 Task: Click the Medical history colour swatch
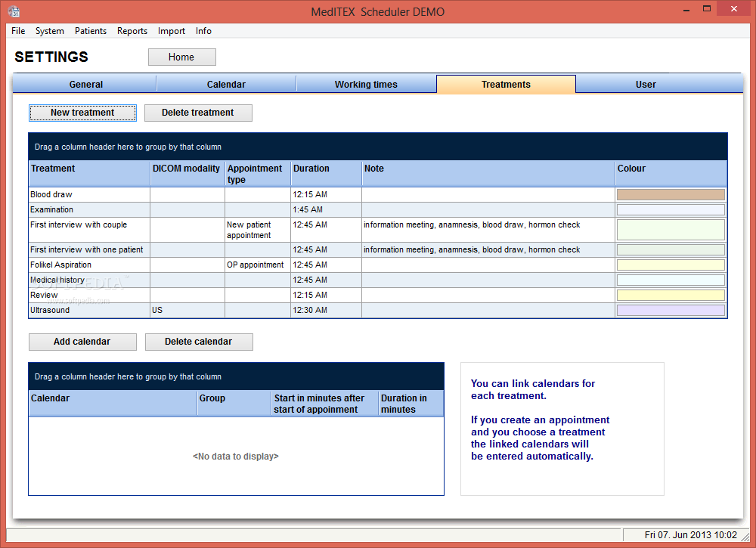pos(671,280)
